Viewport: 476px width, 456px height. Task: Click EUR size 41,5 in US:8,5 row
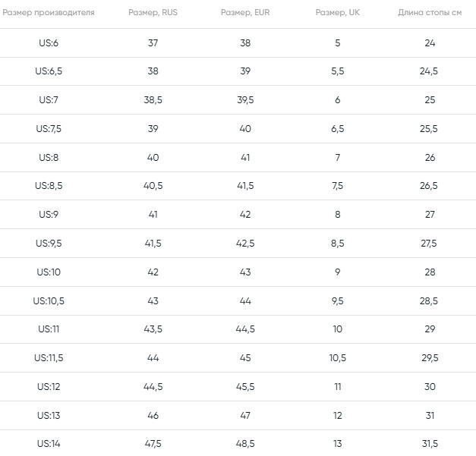(245, 186)
